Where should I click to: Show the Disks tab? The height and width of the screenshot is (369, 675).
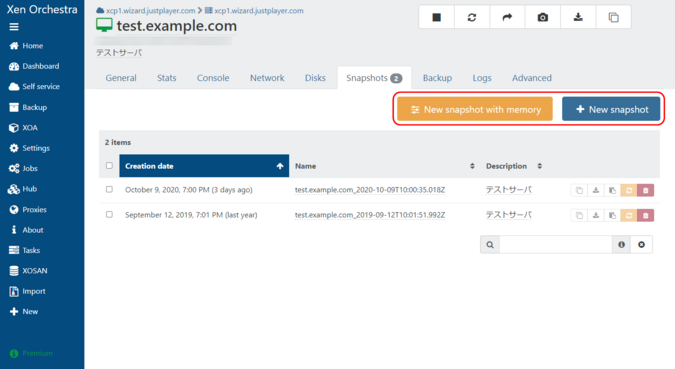[x=315, y=78]
